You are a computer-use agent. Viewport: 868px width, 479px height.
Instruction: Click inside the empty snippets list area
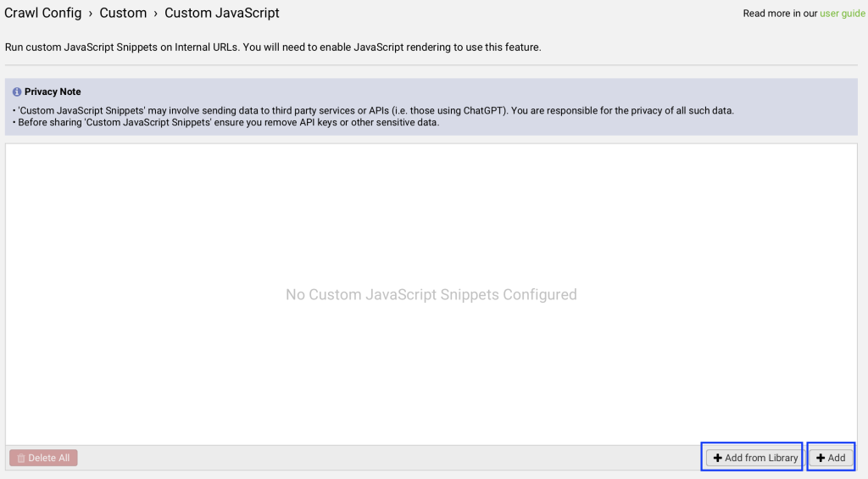[431, 221]
